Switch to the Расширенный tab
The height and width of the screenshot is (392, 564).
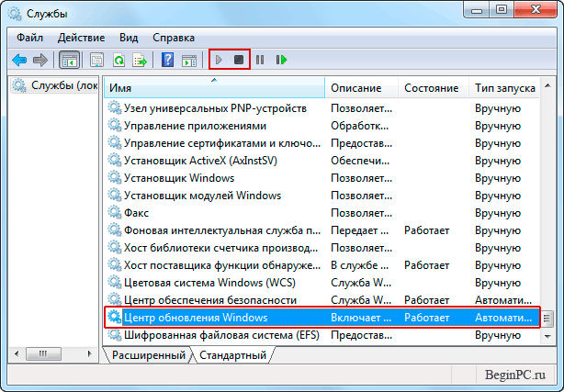click(x=149, y=355)
